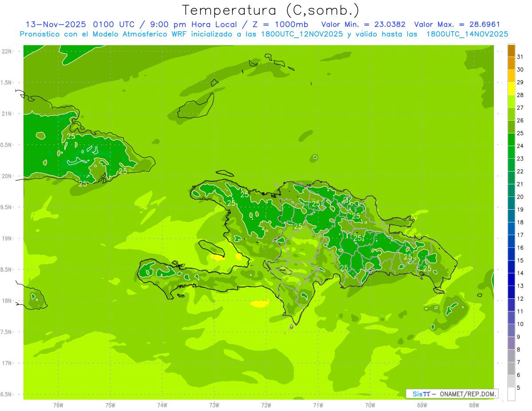Click the "76W" longitude label
The height and width of the screenshot is (411, 532).
tap(58, 405)
